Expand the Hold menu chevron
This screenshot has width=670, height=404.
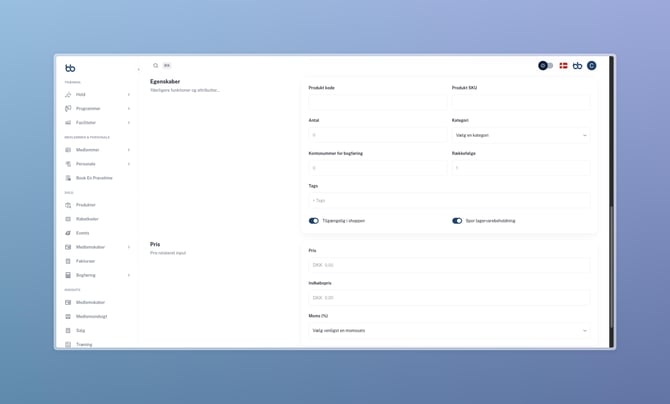point(129,95)
